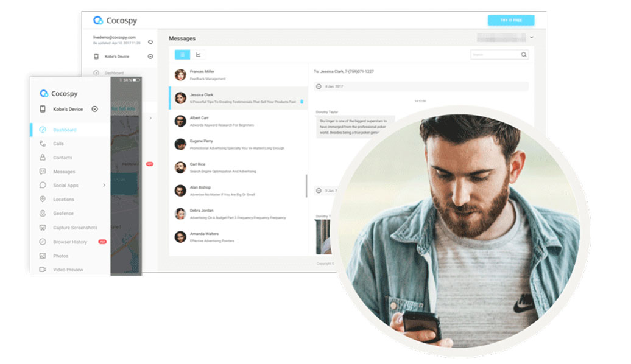Open the account dropdown chevron at top right
Screen dimensions: 631x364
point(532,37)
